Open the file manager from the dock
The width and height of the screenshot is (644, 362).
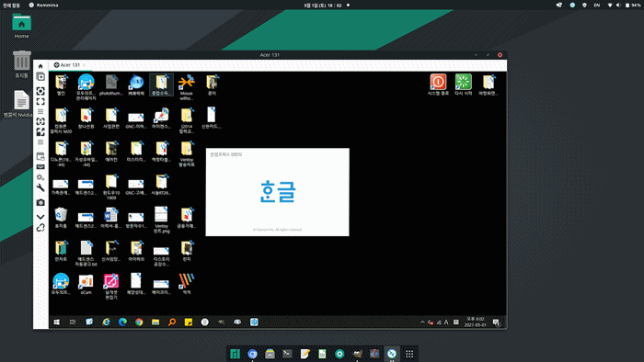[x=270, y=354]
